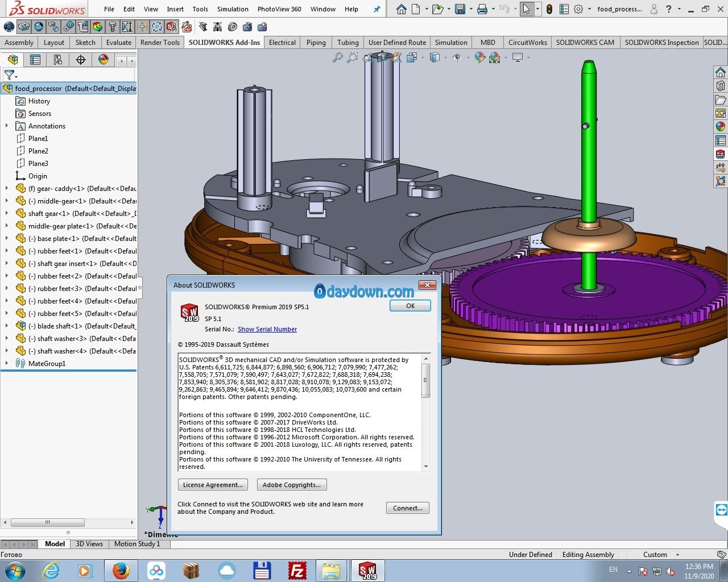This screenshot has width=728, height=582.
Task: Click the Flow Simulation add-in icon
Action: [142, 27]
